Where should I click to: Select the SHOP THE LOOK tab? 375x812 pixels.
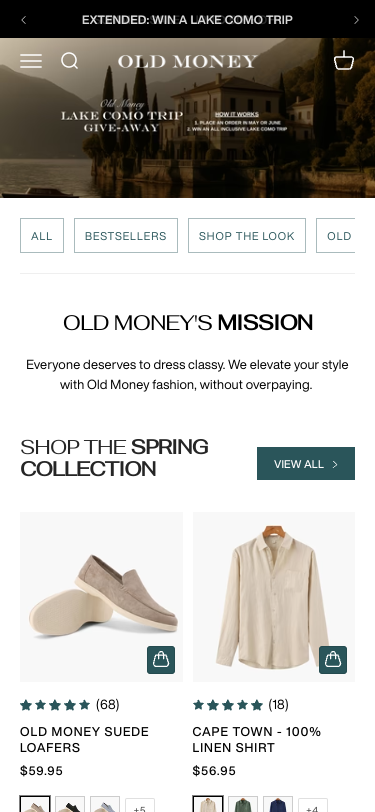pyautogui.click(x=247, y=236)
